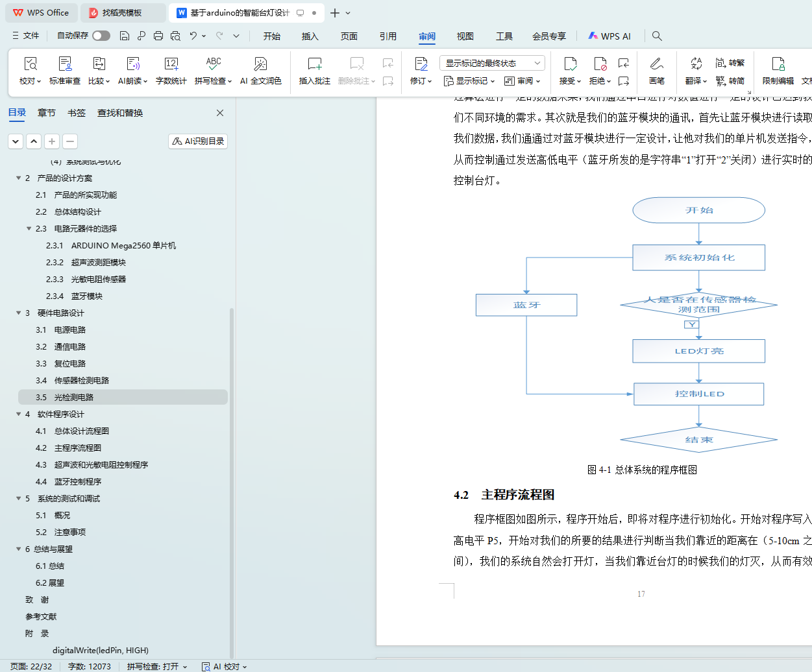Run AI 全文润色 polish tool
Image resolution: width=812 pixels, height=672 pixels.
[260, 64]
